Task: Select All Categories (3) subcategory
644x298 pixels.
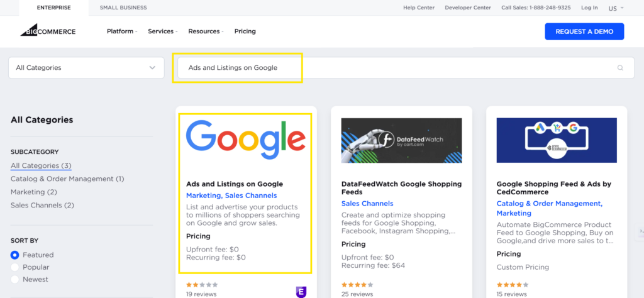Action: (41, 166)
